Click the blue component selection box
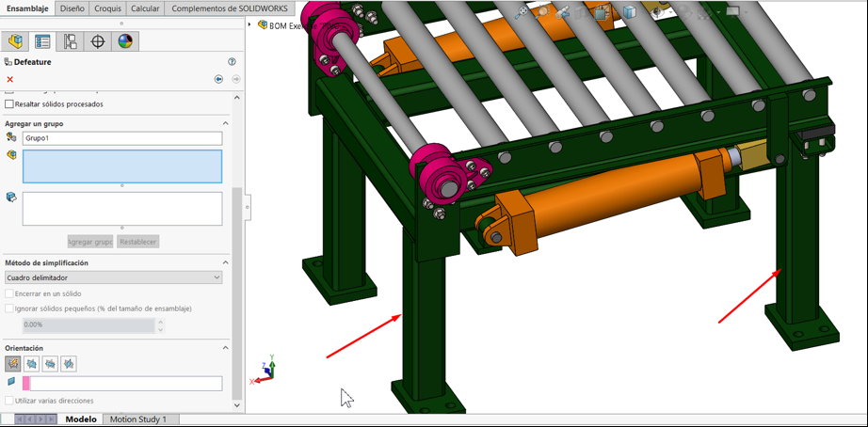868x427 pixels. coord(122,166)
